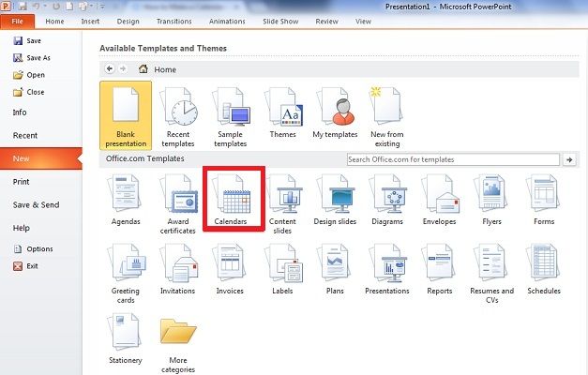This screenshot has height=375, width=588.
Task: Open the Resumes and CVs templates
Action: [492, 274]
